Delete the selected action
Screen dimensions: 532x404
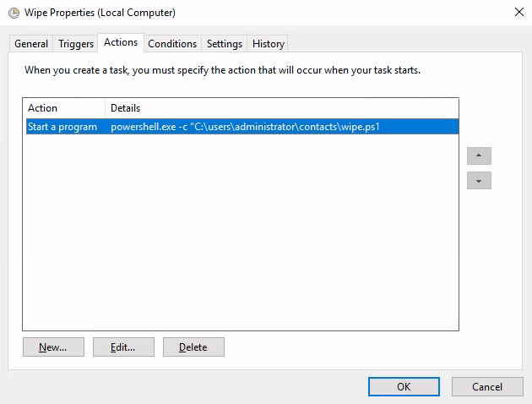(x=193, y=347)
